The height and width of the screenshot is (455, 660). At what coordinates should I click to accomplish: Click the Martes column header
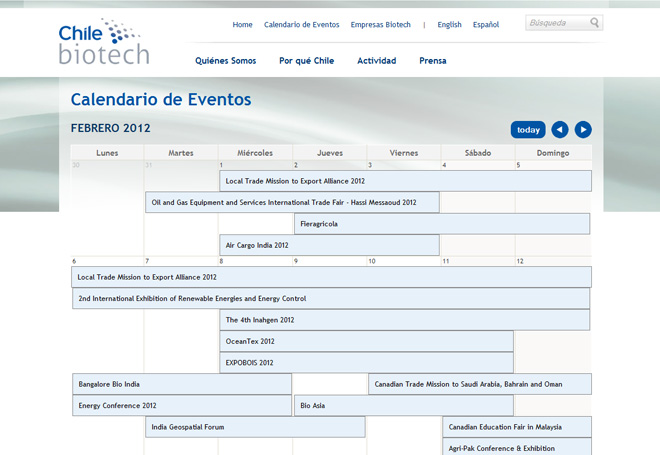point(181,153)
